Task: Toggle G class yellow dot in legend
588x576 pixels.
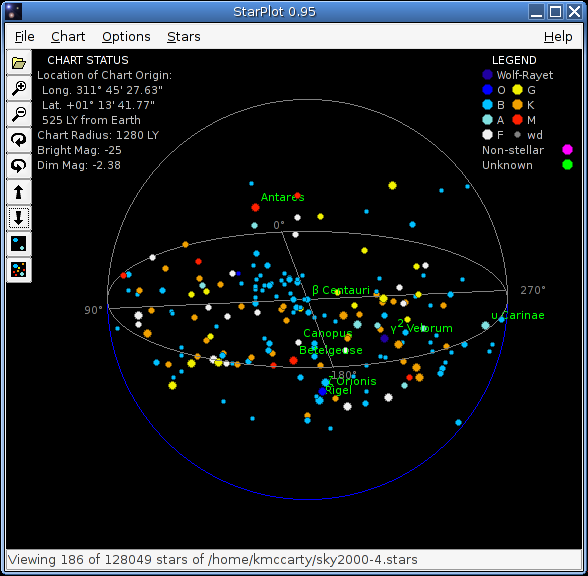Action: [518, 90]
